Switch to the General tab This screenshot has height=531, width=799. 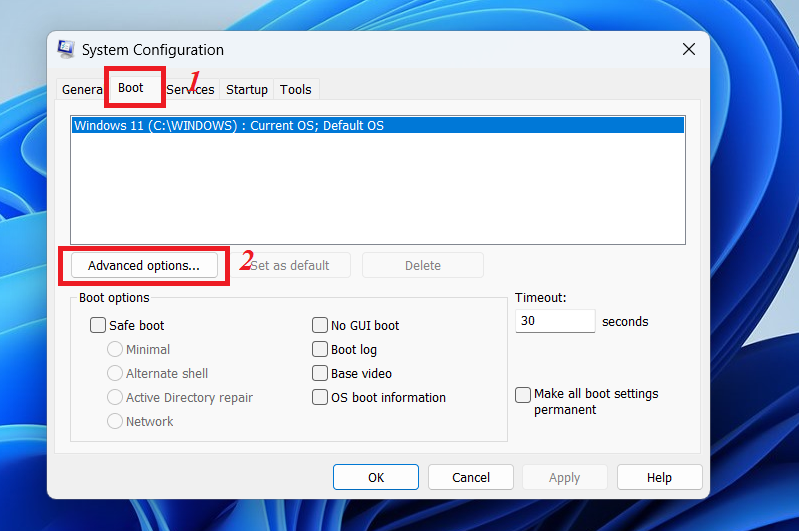pos(82,89)
